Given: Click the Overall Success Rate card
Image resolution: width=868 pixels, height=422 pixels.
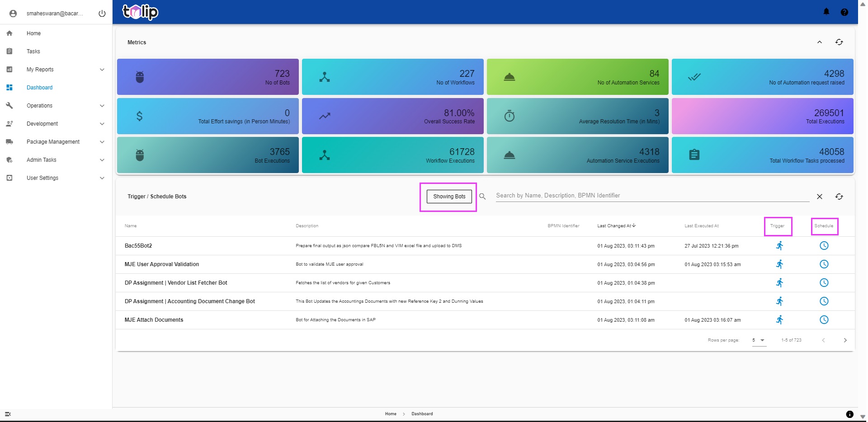Looking at the screenshot, I should [393, 116].
